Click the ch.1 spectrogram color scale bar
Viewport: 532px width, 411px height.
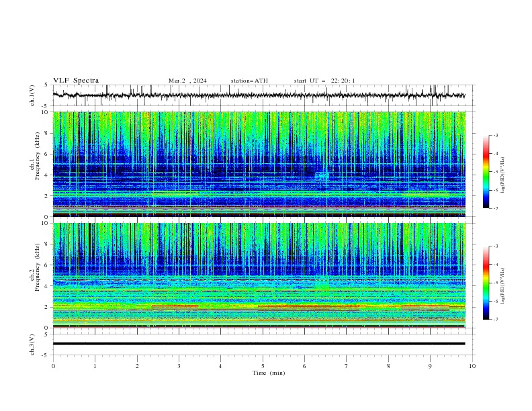click(486, 172)
